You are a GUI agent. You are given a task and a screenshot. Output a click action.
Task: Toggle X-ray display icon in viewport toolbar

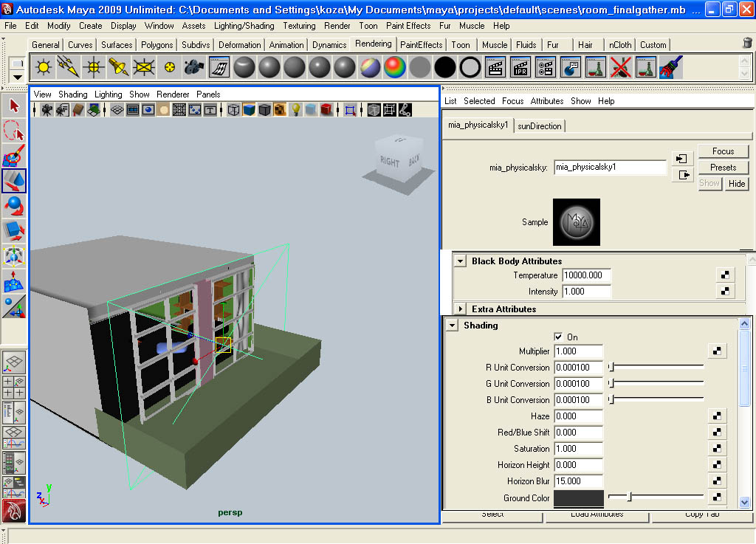point(374,110)
